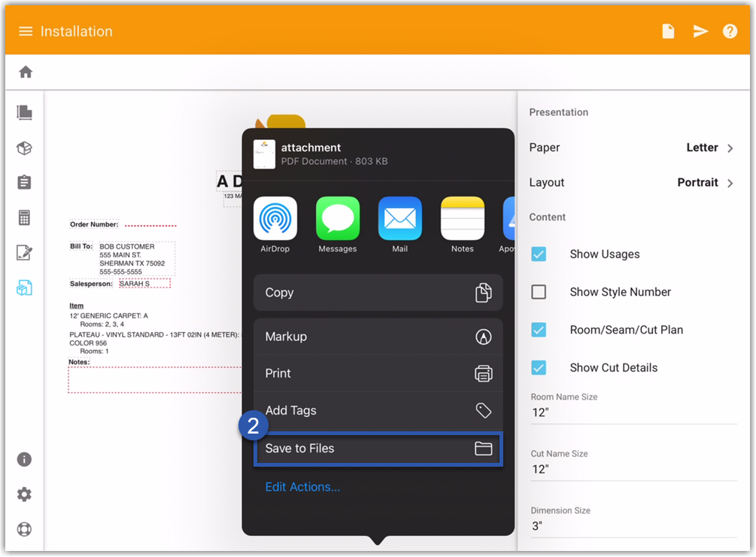Image resolution: width=756 pixels, height=557 pixels.
Task: Tap attachment PDF thumbnail in share sheet
Action: (x=264, y=154)
